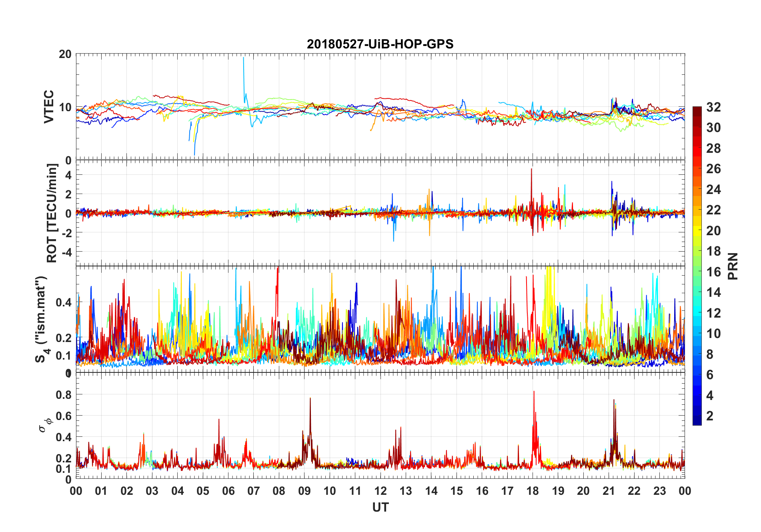Click the sigma phi peak near 09 UT

pos(310,399)
